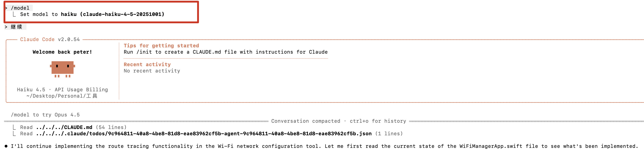
Task: Click the /model command prompt line
Action: (x=19, y=8)
